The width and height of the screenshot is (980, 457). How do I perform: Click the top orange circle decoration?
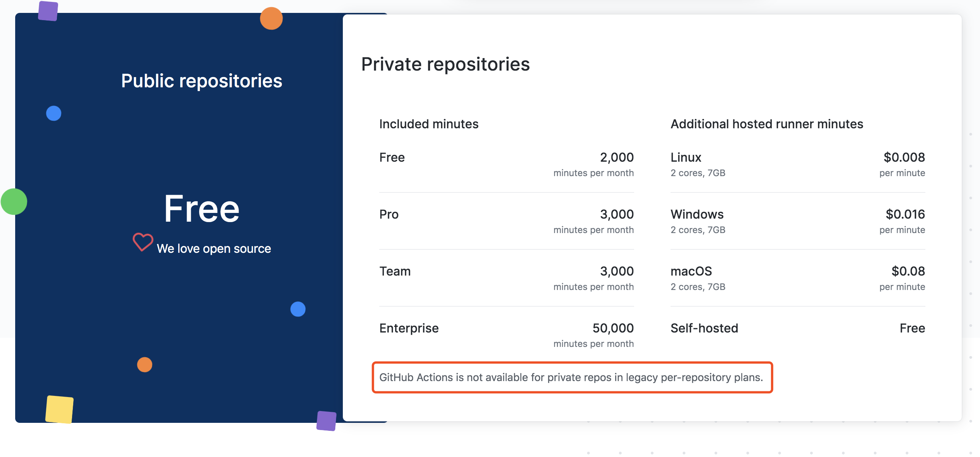(x=271, y=18)
